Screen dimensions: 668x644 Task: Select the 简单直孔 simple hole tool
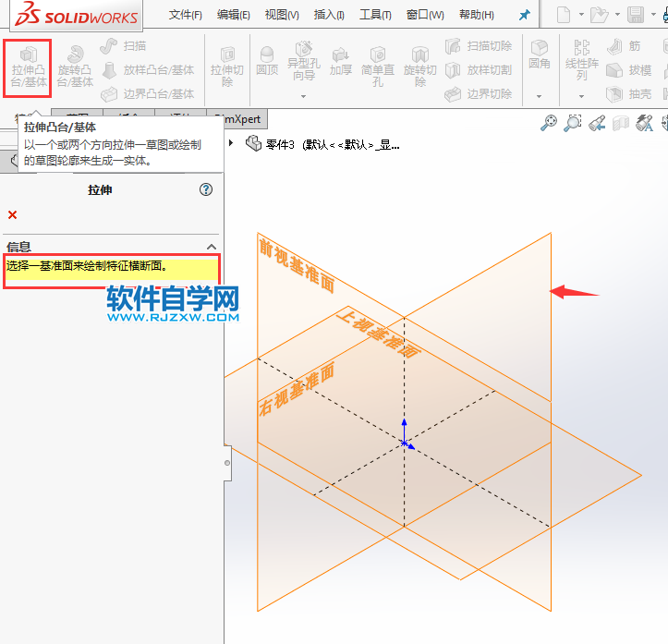tap(378, 67)
